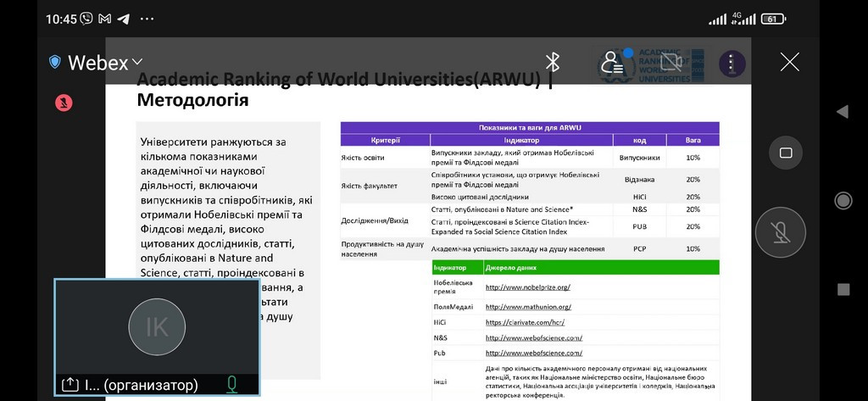The image size is (868, 401).
Task: Tap the Android back navigation triangle
Action: 843,111
